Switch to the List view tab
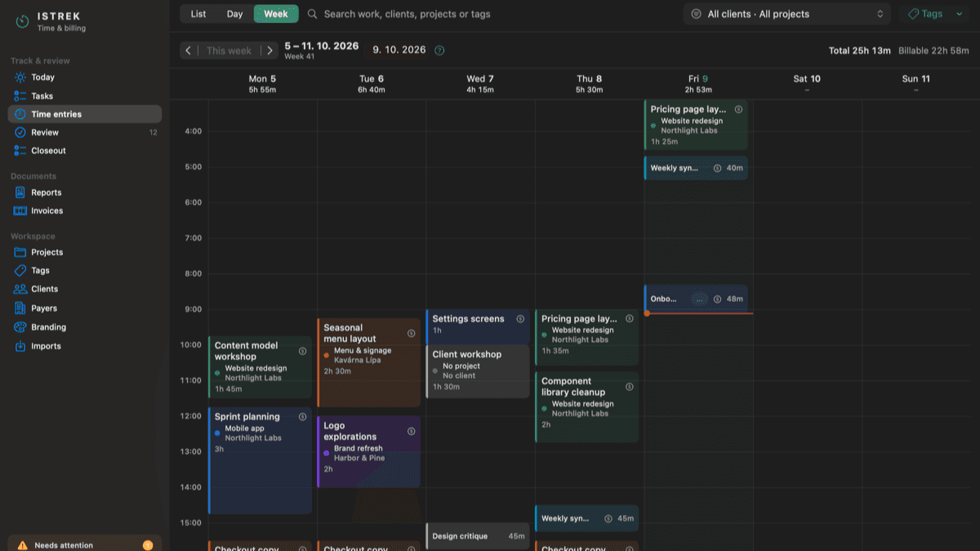Screen dimensions: 980x551 tap(198, 14)
